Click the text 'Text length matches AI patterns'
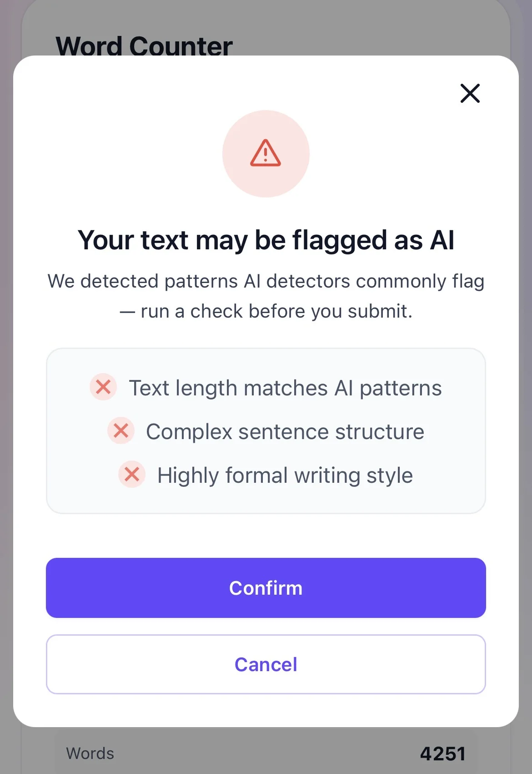The width and height of the screenshot is (532, 774). (x=286, y=388)
